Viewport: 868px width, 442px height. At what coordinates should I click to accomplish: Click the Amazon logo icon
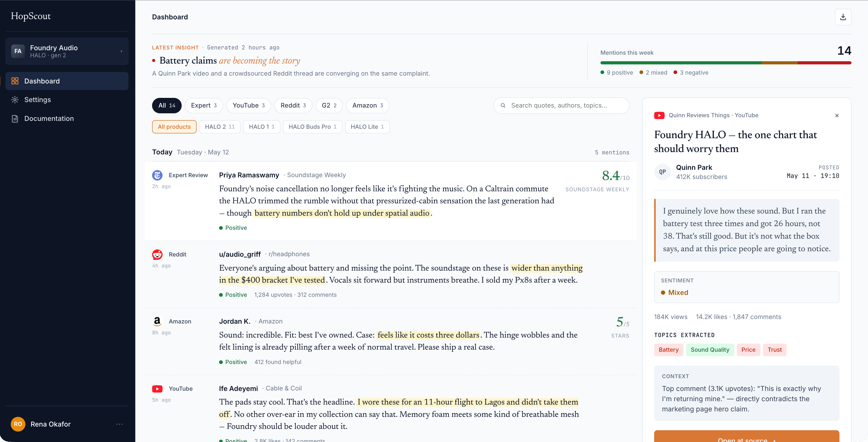pos(157,321)
